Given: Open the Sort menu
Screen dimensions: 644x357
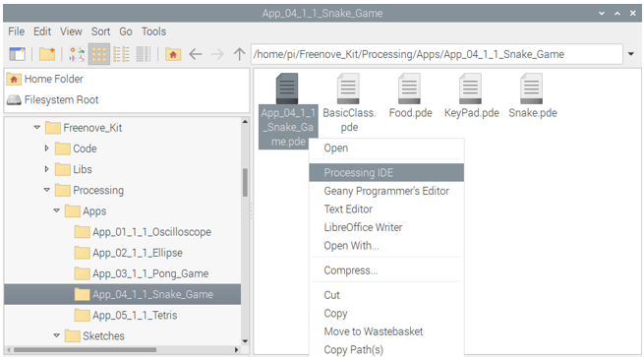Looking at the screenshot, I should pos(100,31).
